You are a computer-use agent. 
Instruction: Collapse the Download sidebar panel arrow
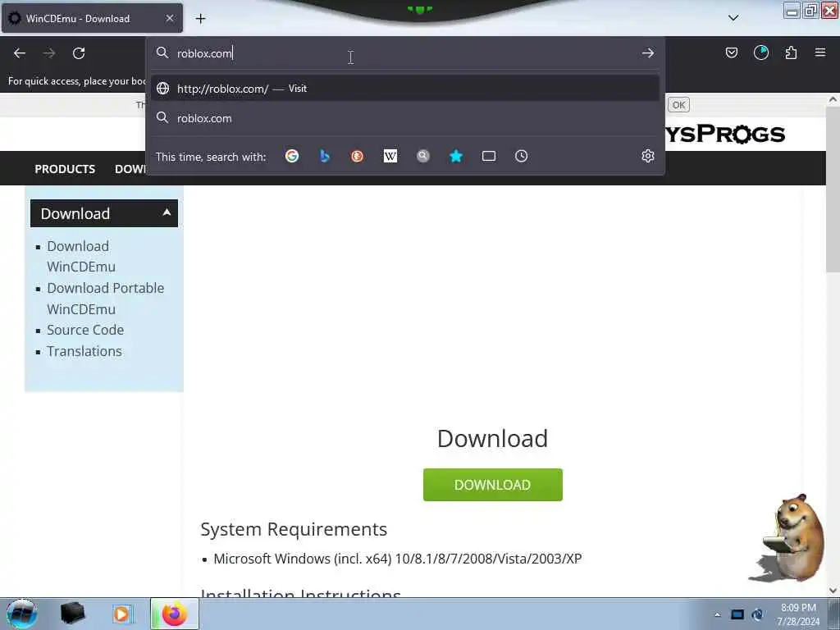tap(167, 212)
